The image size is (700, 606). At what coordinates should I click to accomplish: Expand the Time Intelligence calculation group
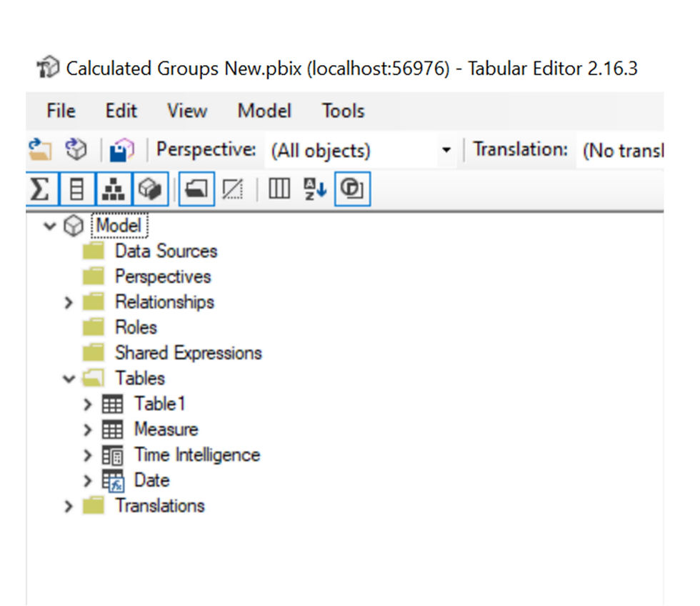point(87,455)
